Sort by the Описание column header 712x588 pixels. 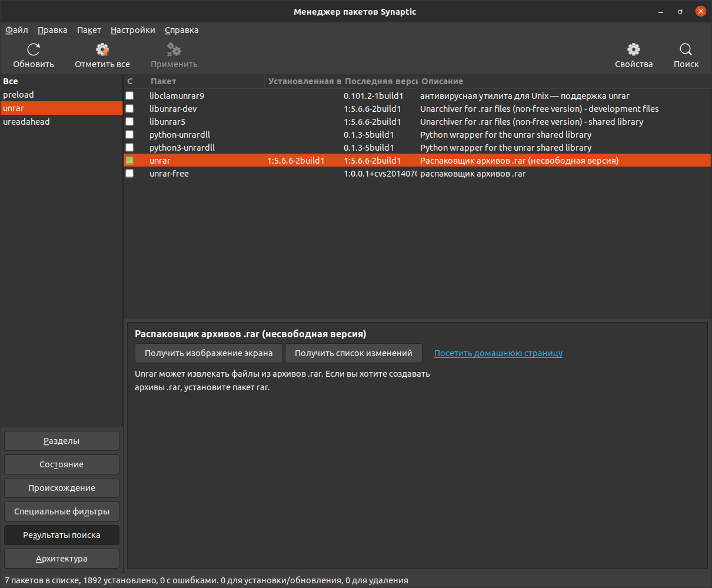441,81
